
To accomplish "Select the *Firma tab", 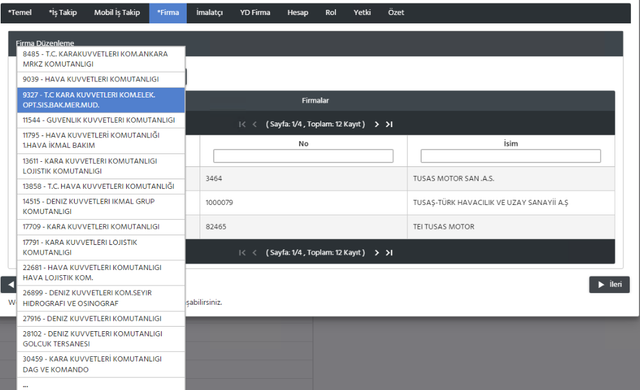I will point(168,13).
